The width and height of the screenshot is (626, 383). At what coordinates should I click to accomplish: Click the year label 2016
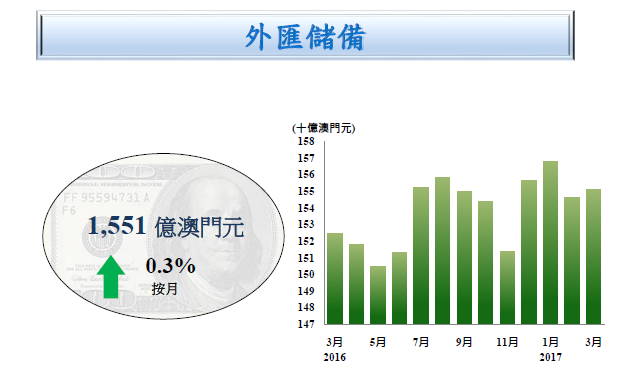tap(335, 357)
